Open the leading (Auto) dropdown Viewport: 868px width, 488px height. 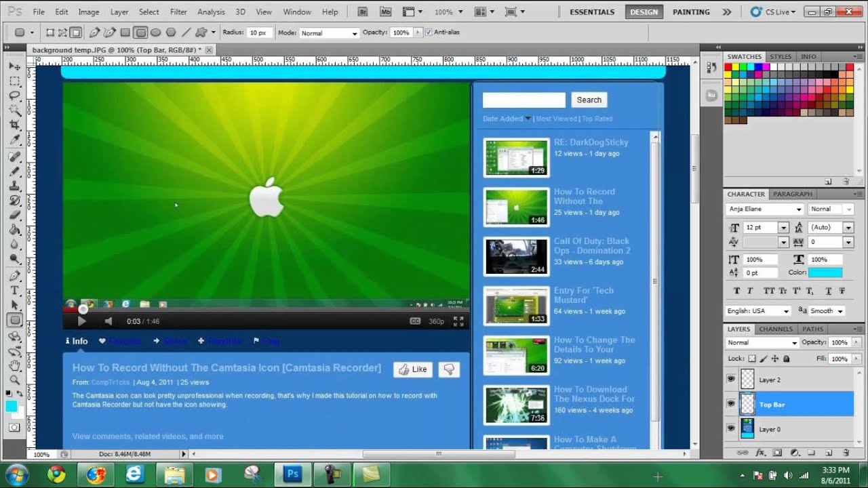(848, 228)
